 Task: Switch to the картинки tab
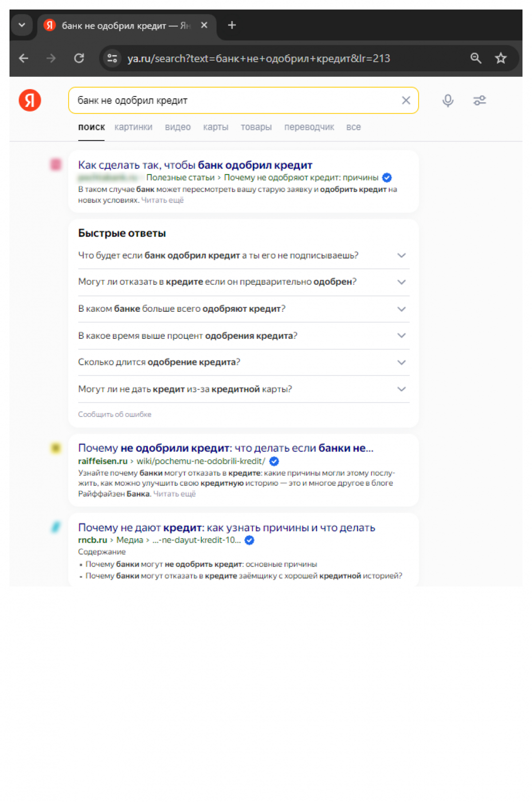tap(133, 127)
